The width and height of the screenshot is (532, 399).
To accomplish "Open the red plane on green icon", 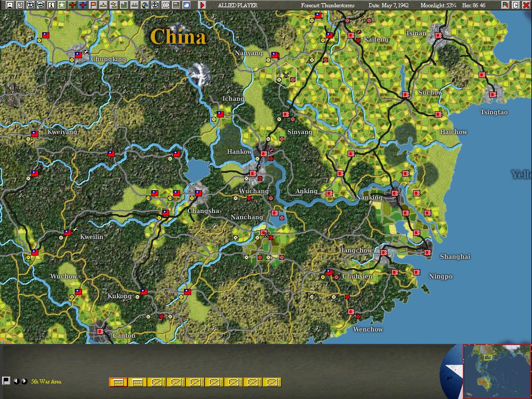I will [72, 5].
